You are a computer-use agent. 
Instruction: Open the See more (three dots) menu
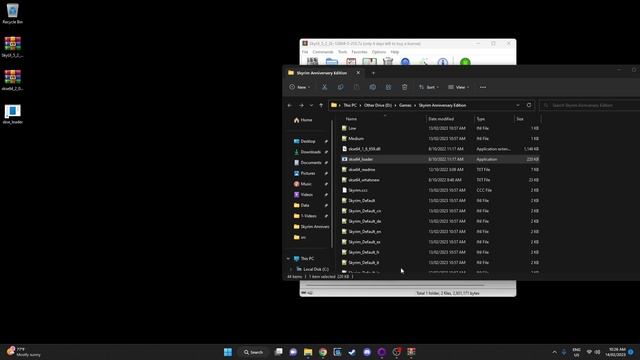(x=483, y=87)
